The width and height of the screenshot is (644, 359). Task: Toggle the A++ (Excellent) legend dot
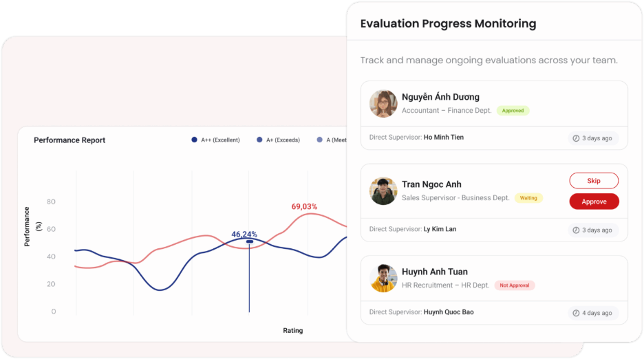click(x=194, y=140)
